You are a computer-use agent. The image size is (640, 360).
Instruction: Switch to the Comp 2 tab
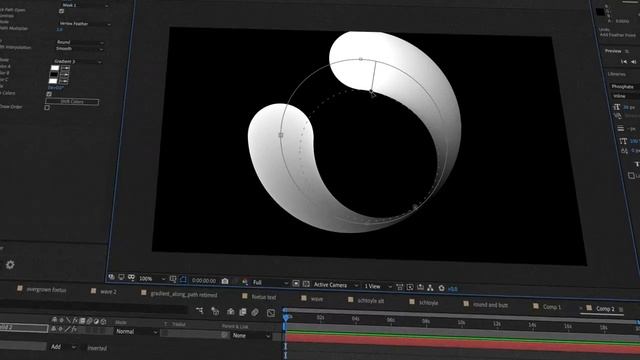[x=605, y=309]
